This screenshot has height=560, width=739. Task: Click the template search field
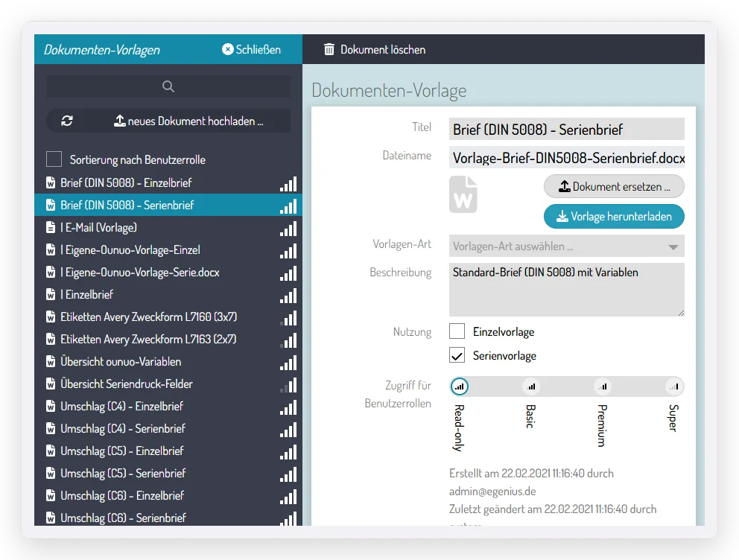[x=168, y=86]
